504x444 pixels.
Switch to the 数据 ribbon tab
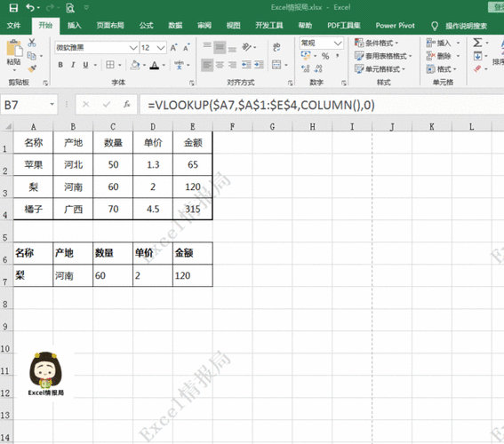pyautogui.click(x=175, y=26)
